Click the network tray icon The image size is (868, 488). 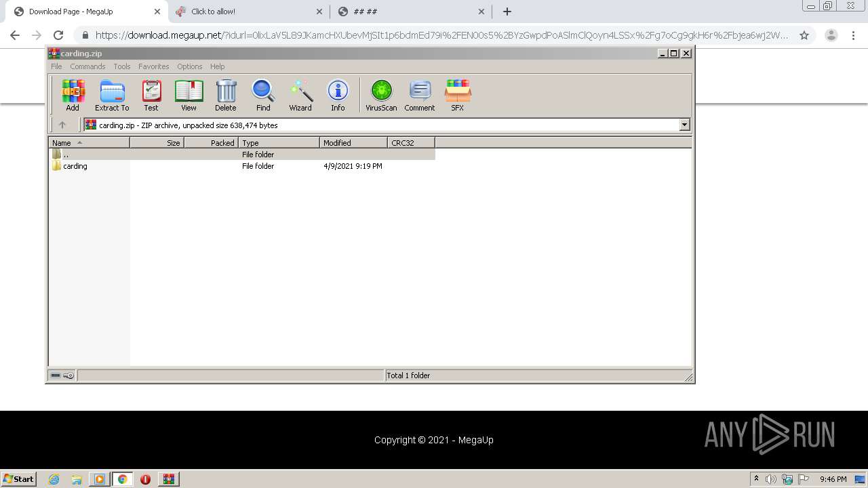(x=787, y=479)
